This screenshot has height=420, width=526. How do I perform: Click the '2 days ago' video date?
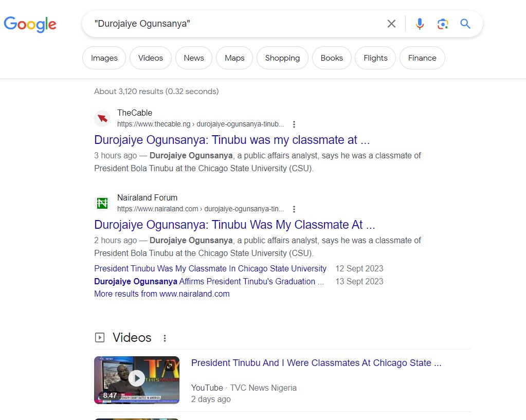[211, 399]
